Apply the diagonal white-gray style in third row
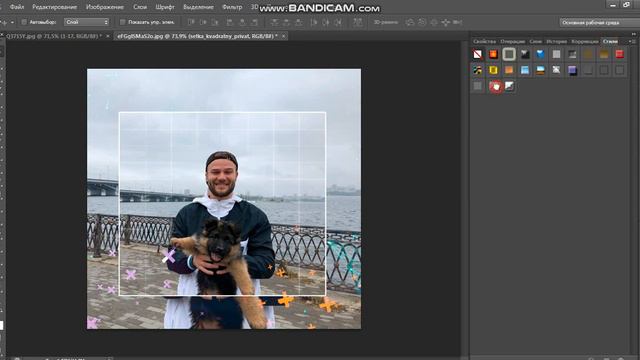This screenshot has width=640, height=360. 509,86
